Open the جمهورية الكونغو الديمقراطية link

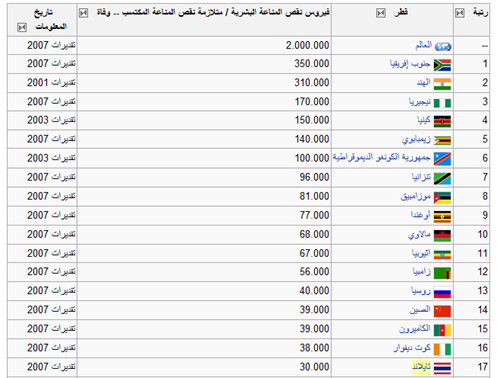point(382,157)
